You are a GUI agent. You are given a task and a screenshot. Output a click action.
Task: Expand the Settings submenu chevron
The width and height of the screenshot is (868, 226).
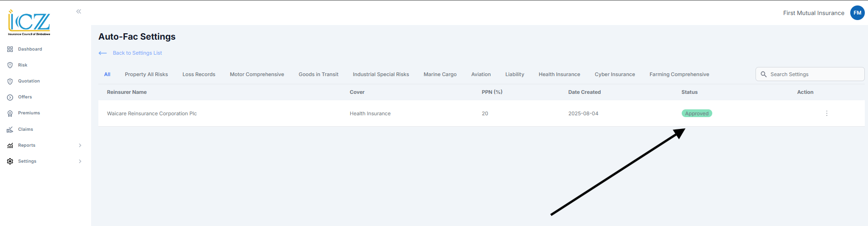coord(80,161)
